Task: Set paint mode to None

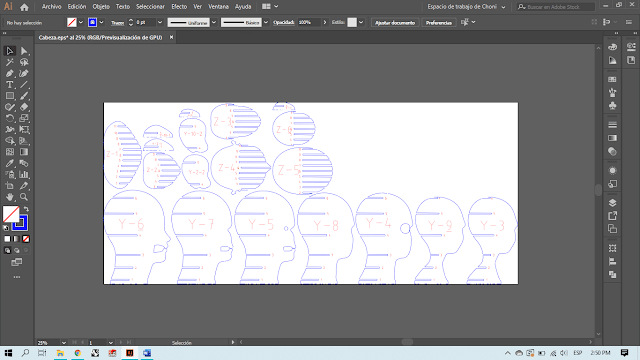Action: 26,239
